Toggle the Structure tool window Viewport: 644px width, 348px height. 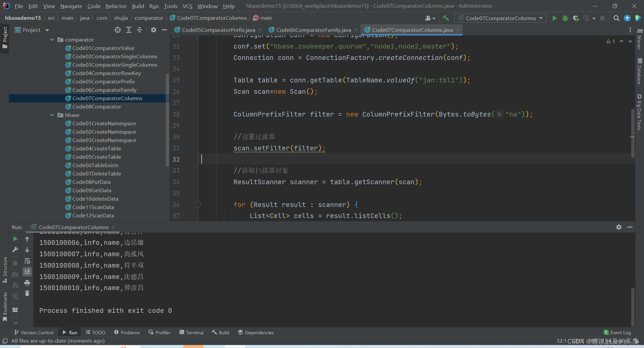click(x=5, y=270)
